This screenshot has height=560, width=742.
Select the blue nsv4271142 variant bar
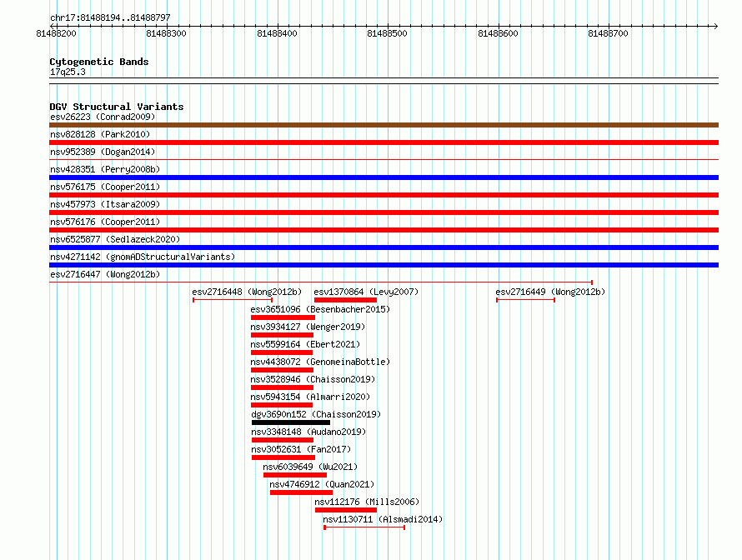[x=384, y=265]
